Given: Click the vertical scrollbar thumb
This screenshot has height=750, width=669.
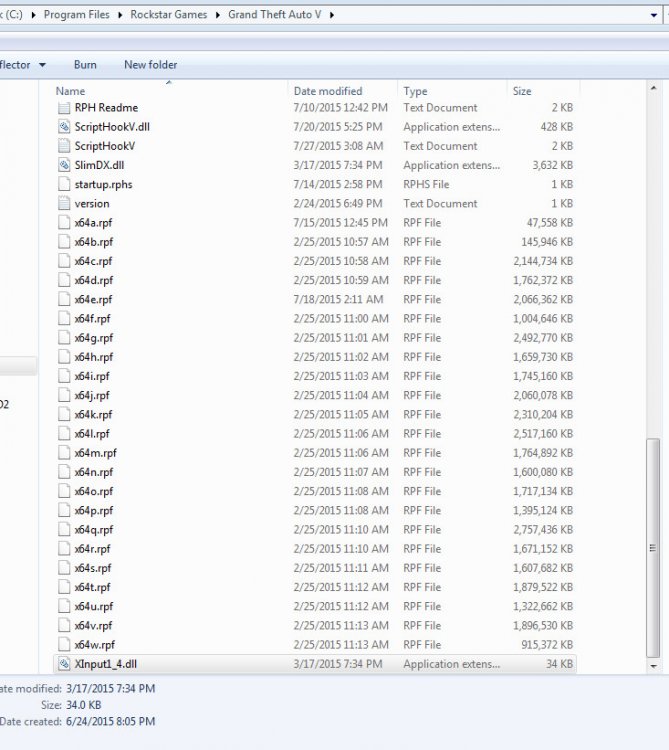Looking at the screenshot, I should (x=653, y=548).
